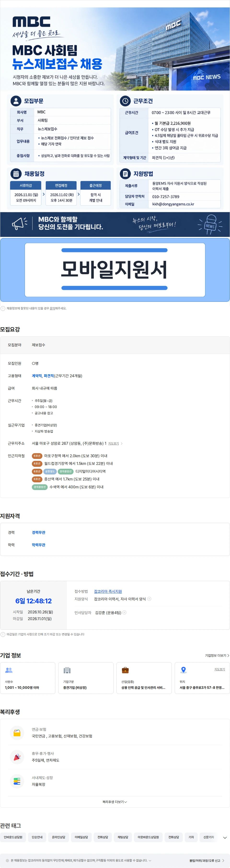This screenshot has height=868, width=230.
Task: Click the 파견직 employment type link
Action: (x=49, y=376)
